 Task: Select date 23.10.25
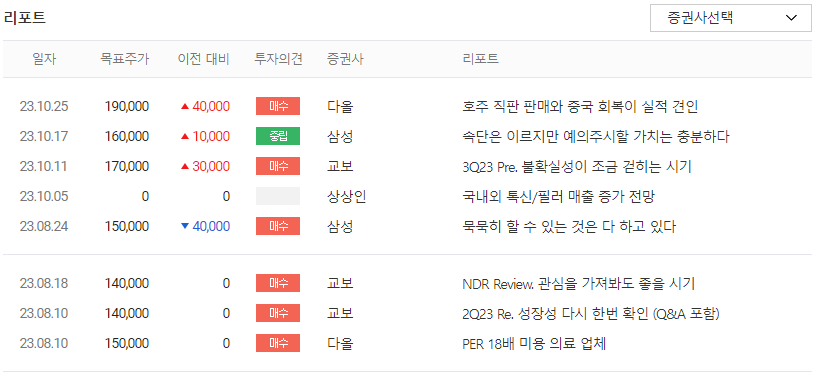[44, 107]
